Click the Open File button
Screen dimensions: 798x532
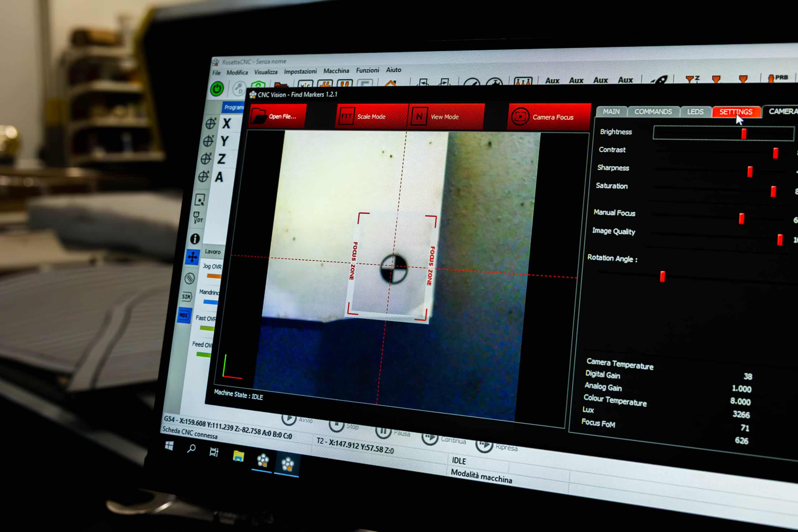pyautogui.click(x=277, y=116)
